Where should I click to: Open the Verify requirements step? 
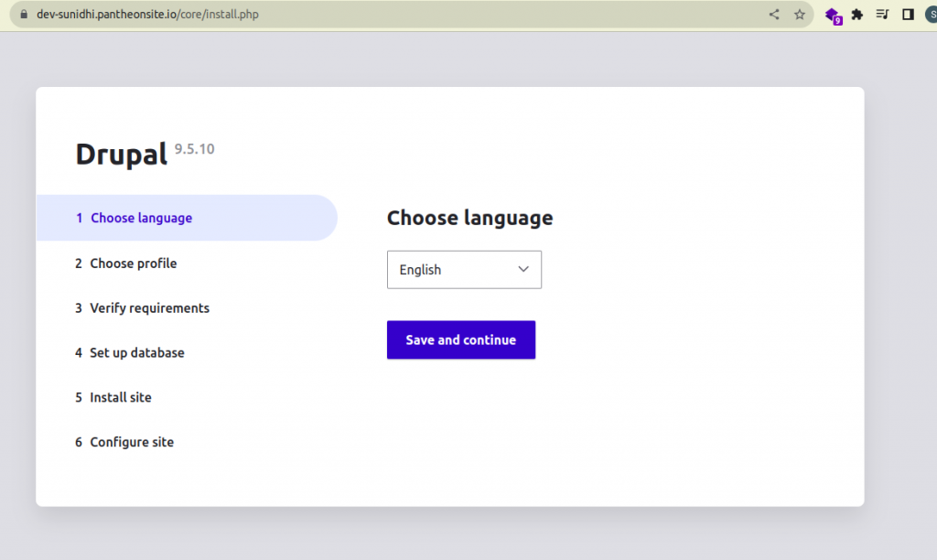[x=149, y=307]
